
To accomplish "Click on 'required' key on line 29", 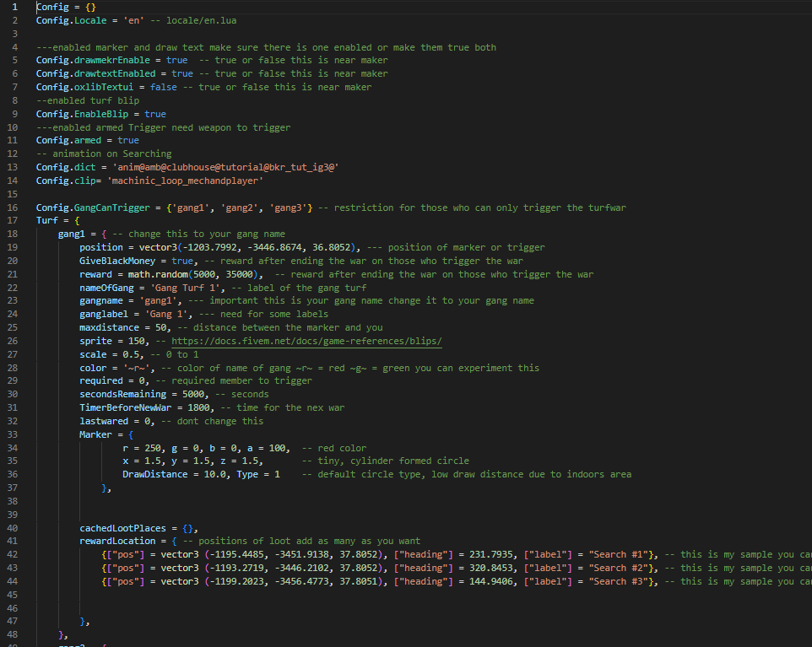I will point(101,381).
